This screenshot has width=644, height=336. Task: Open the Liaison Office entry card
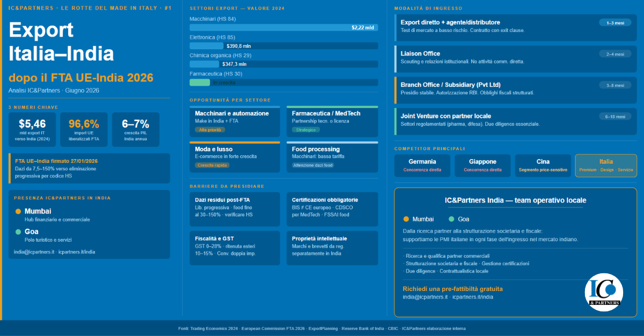pos(515,57)
